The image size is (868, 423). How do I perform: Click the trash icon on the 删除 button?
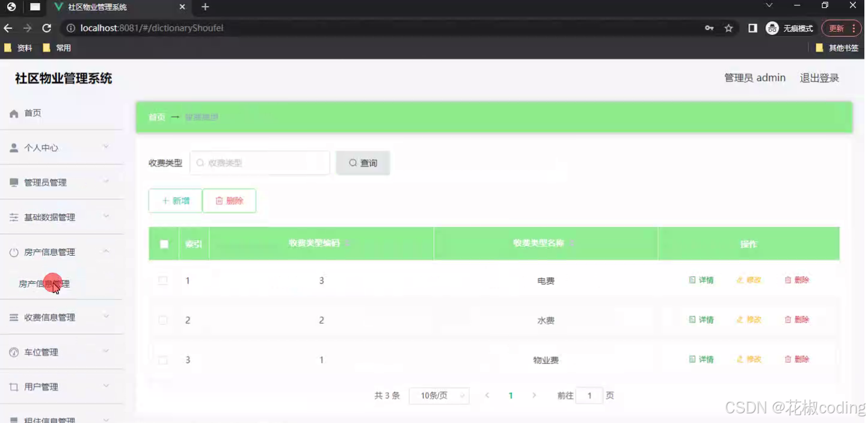pyautogui.click(x=219, y=201)
